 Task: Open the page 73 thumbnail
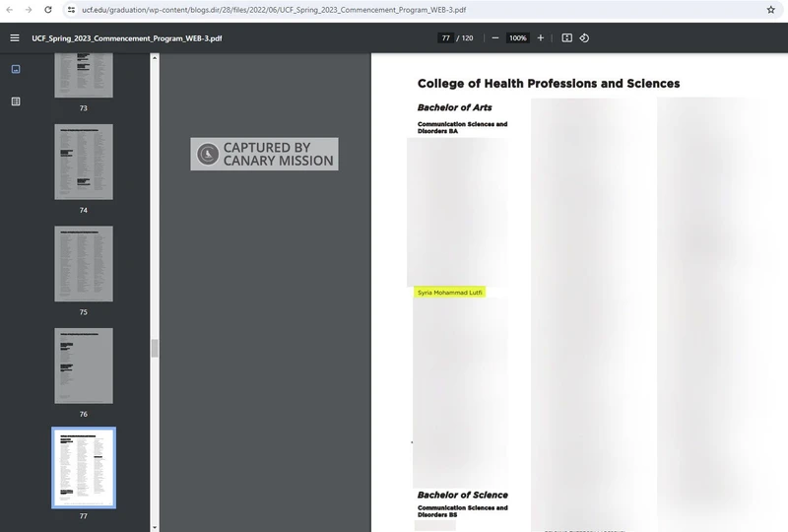[x=84, y=75]
